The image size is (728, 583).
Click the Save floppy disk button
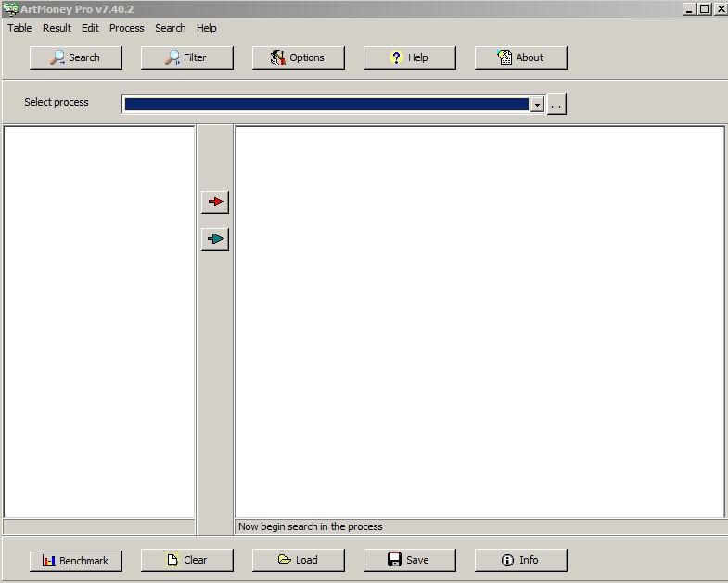410,560
